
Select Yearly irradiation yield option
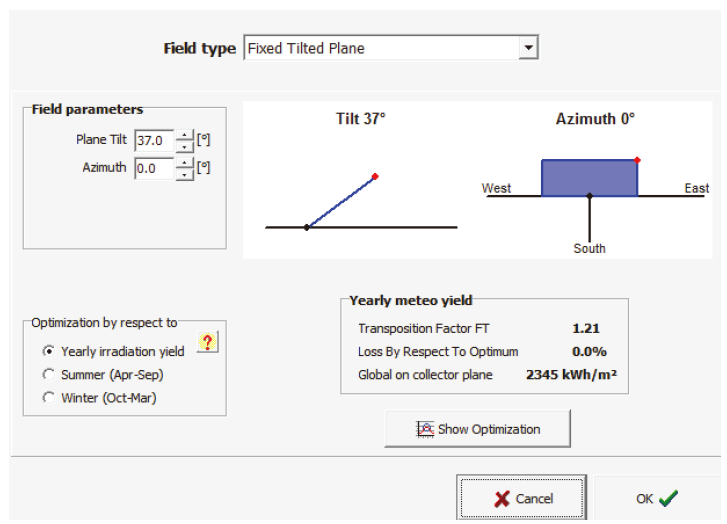[48, 351]
